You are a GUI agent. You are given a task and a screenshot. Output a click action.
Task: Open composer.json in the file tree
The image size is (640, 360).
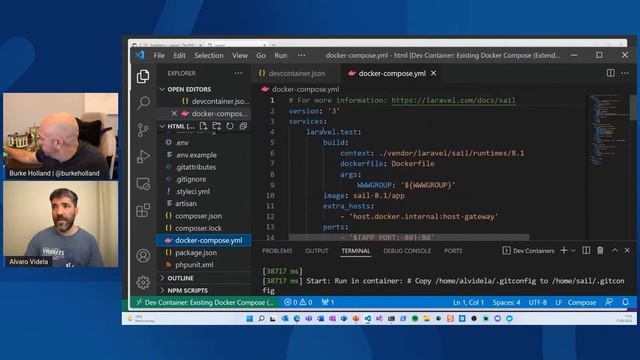(198, 216)
